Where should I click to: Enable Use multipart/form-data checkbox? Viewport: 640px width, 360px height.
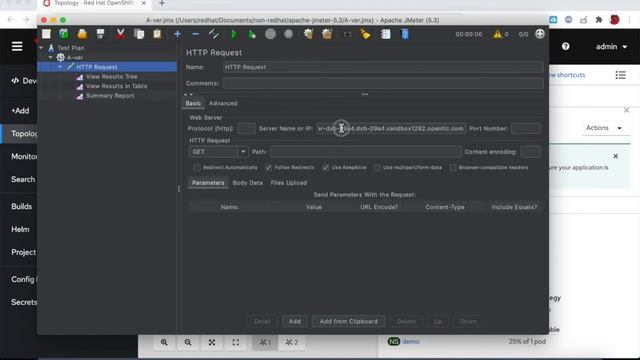377,167
